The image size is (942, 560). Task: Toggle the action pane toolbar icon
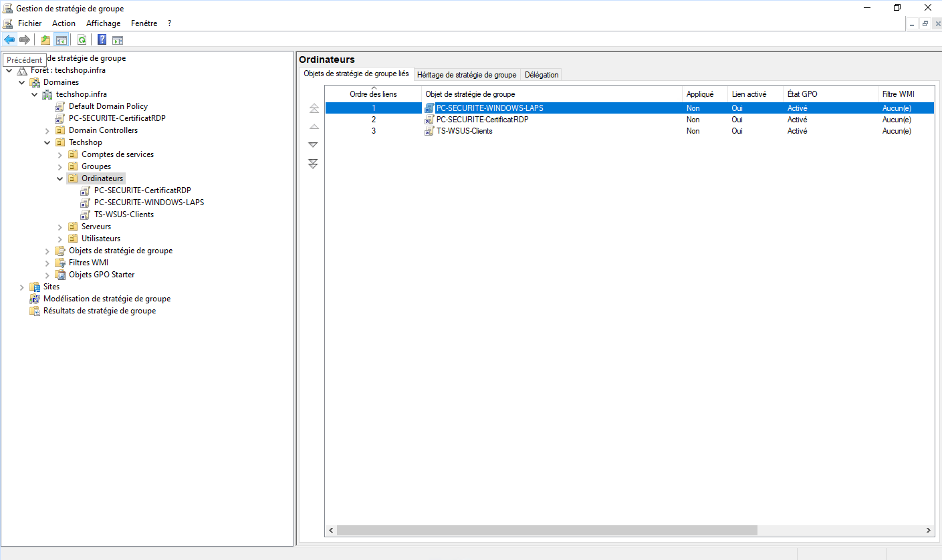[118, 39]
